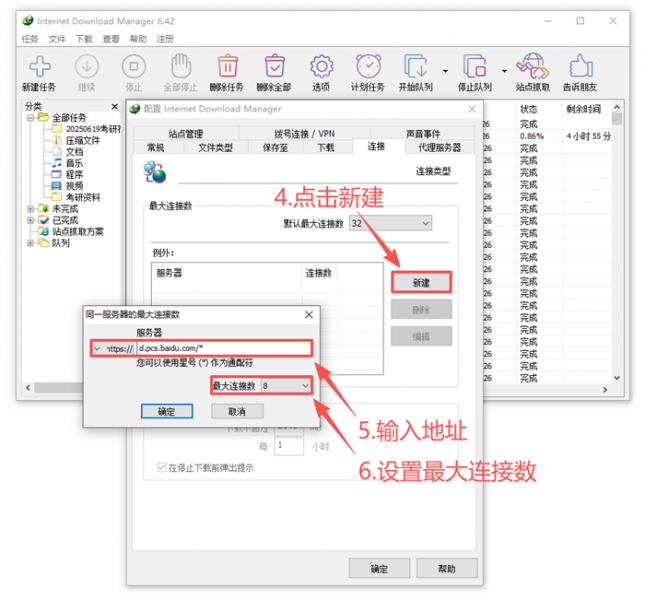
Task: Toggle 在停止下载前弹出提示 checkbox
Action: pos(162,467)
